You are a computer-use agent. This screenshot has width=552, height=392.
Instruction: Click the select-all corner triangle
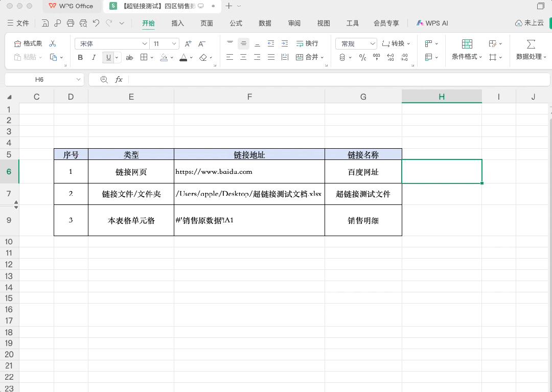(x=10, y=97)
